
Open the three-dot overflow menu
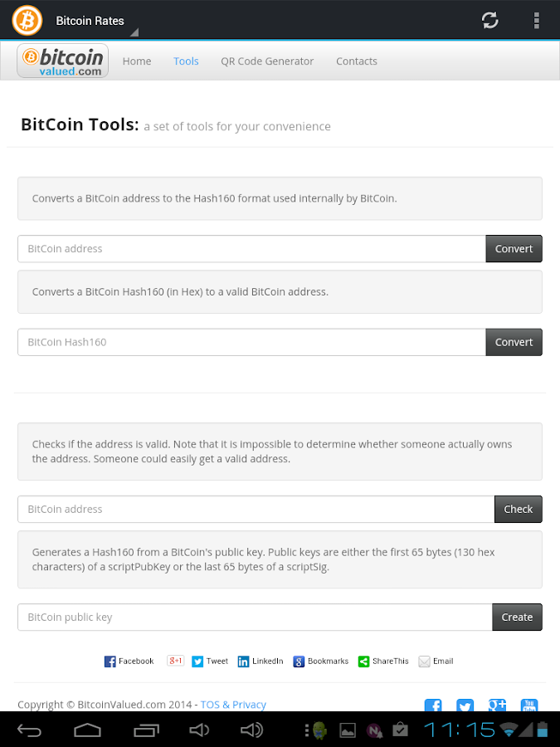[x=537, y=21]
